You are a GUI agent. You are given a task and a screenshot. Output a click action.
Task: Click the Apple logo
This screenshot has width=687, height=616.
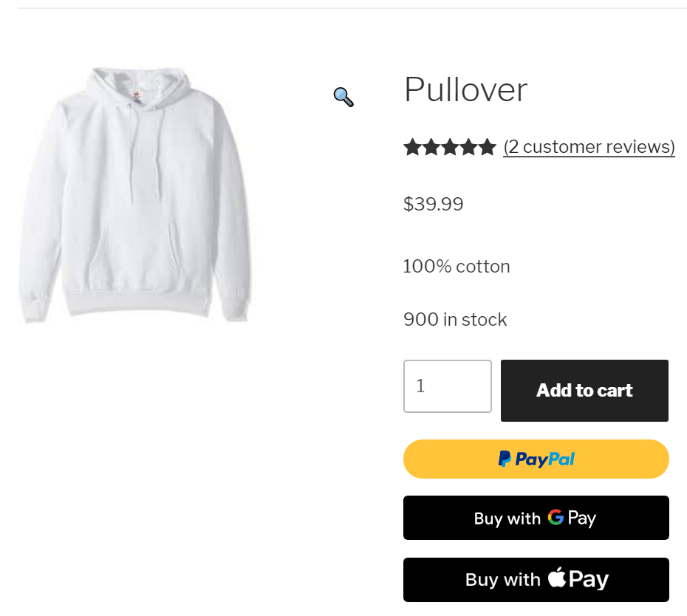(557, 578)
